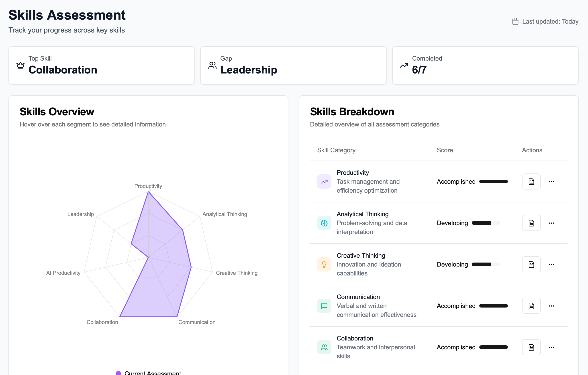Viewport: 588px width, 375px height.
Task: Click the lightbulb icon for Creative Thinking
Action: point(324,264)
